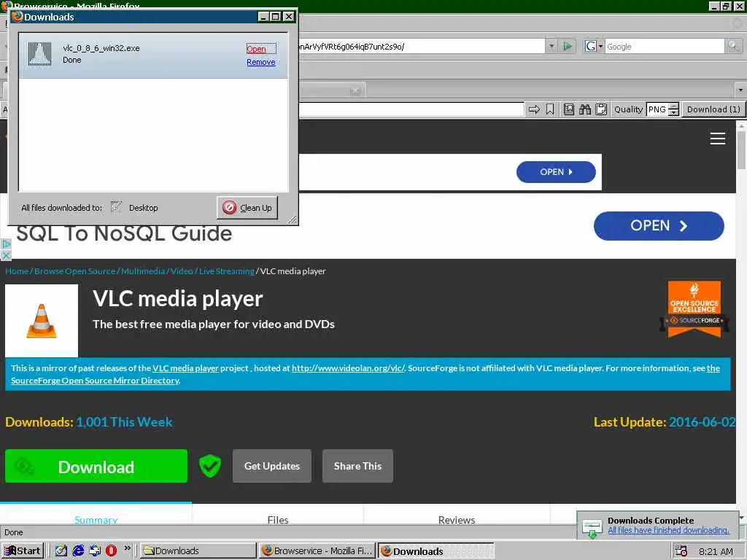Expand quick launch overflow chevron
The image size is (747, 560).
point(127,548)
